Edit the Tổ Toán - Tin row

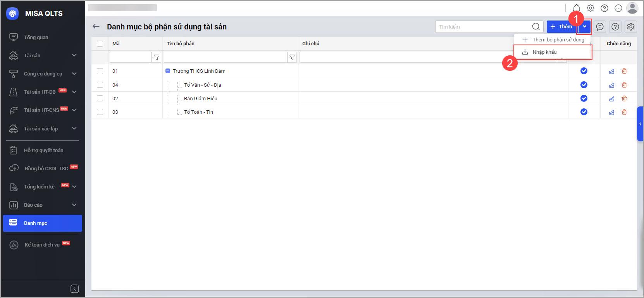tap(611, 112)
